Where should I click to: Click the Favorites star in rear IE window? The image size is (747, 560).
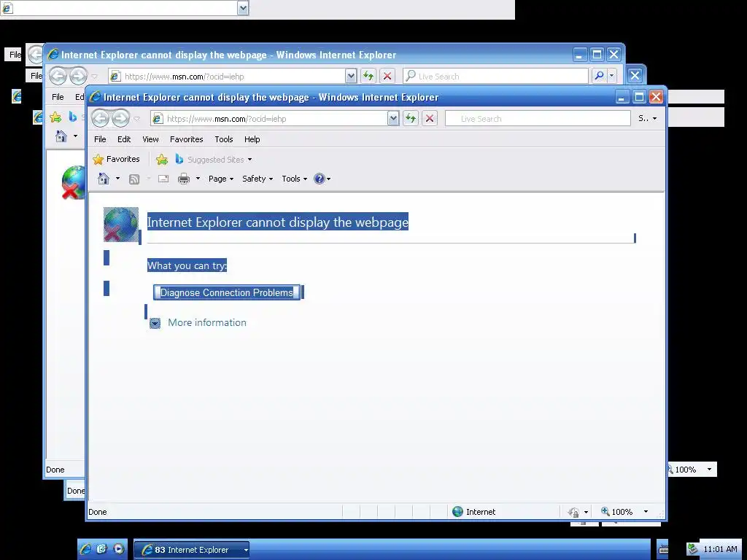(x=55, y=117)
